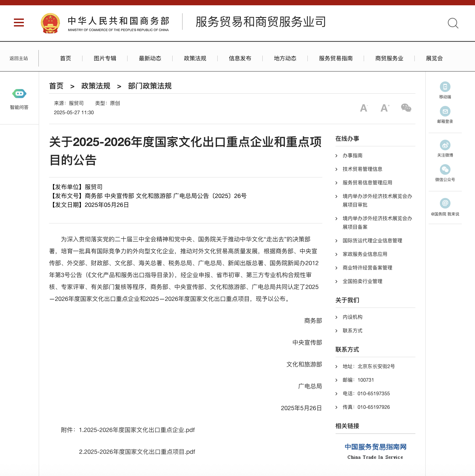Image resolution: width=475 pixels, height=476 pixels.
Task: Download 2025-2026年度国家文化出口重点企业.pdf attachment
Action: [136, 430]
